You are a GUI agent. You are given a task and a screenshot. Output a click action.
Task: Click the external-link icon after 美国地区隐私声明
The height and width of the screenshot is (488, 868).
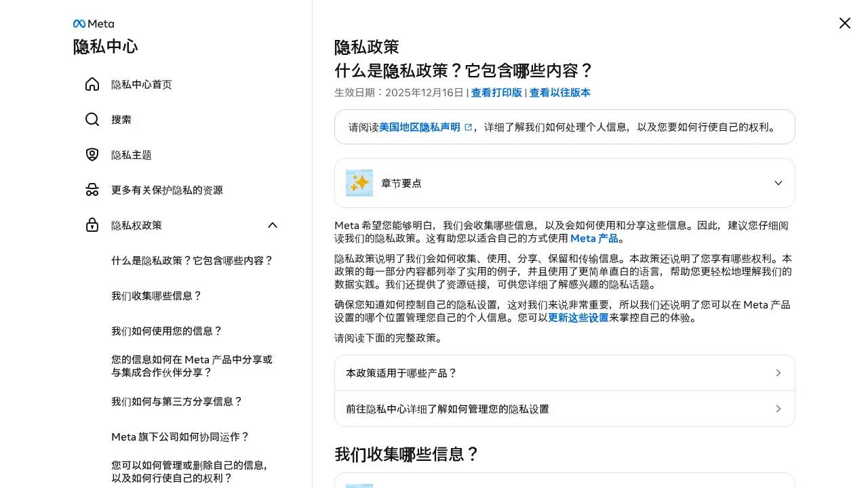(468, 127)
